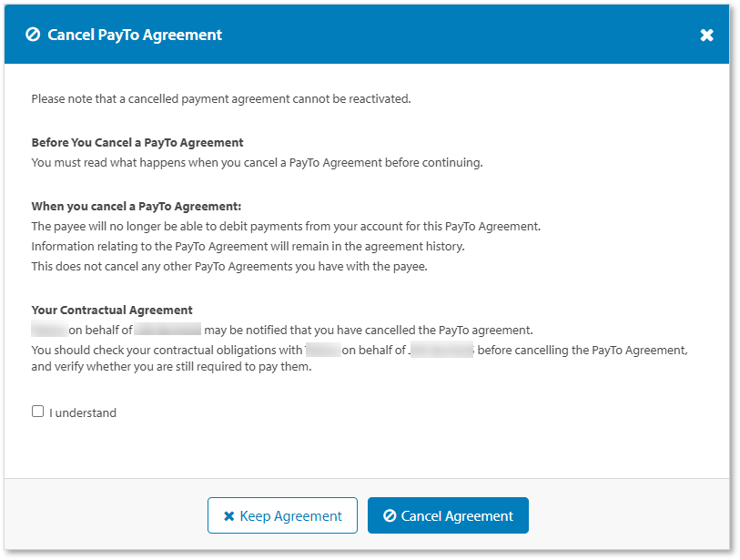This screenshot has height=560, width=740.
Task: Click the I understand label text
Action: click(83, 412)
